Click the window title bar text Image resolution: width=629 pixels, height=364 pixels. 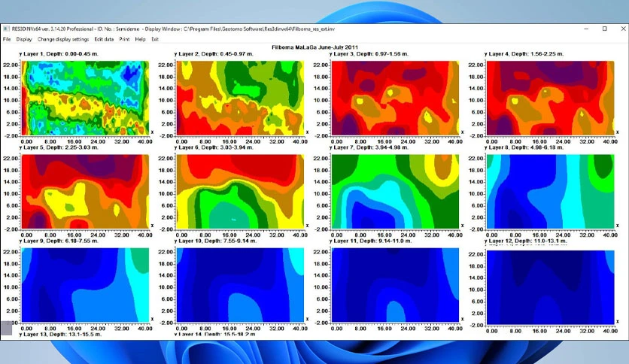tap(173, 29)
